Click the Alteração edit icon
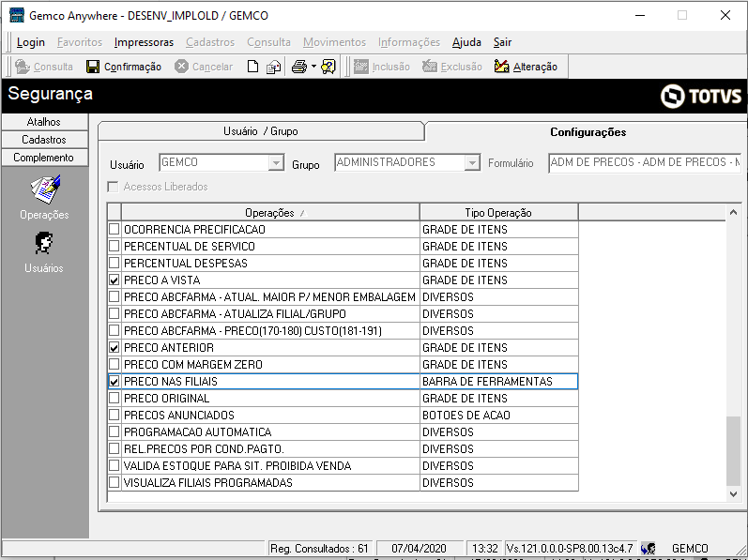Screen dimensions: 748x560 coord(501,67)
